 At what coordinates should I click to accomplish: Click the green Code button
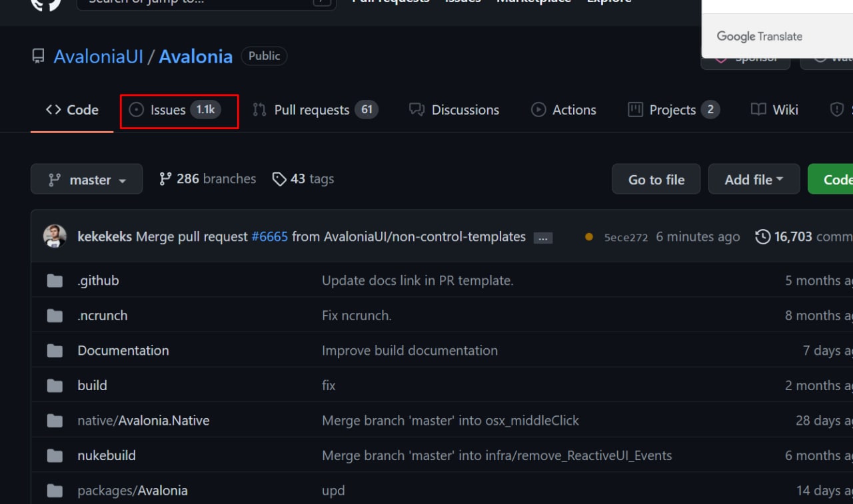point(832,179)
